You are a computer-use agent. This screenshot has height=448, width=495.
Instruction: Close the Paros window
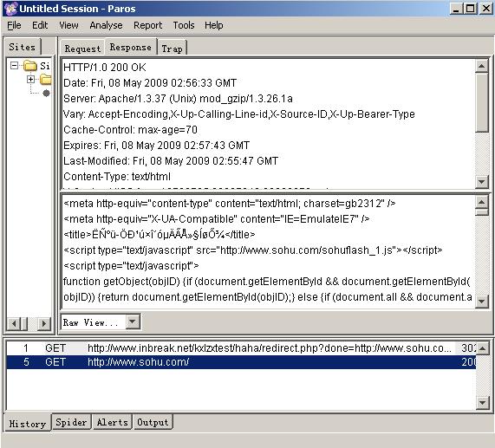coord(485,9)
